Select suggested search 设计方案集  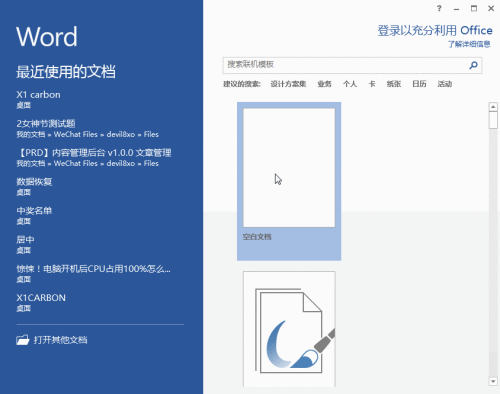(x=288, y=84)
